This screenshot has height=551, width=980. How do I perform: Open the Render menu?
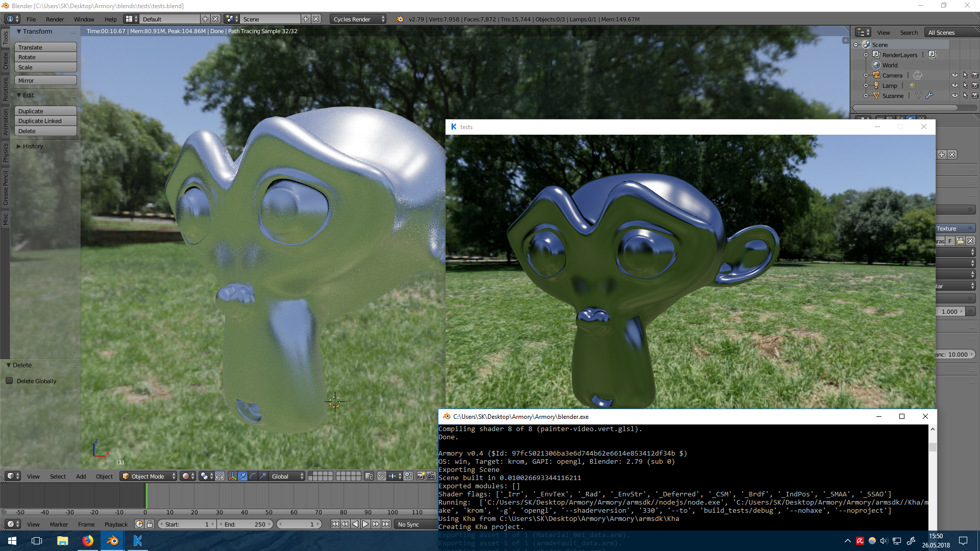55,19
